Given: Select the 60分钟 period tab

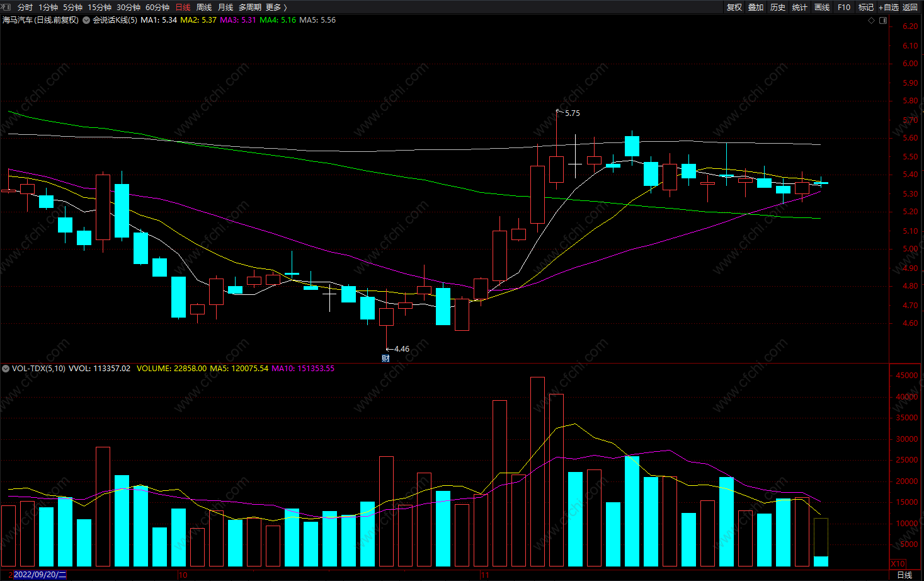Looking at the screenshot, I should coord(157,8).
